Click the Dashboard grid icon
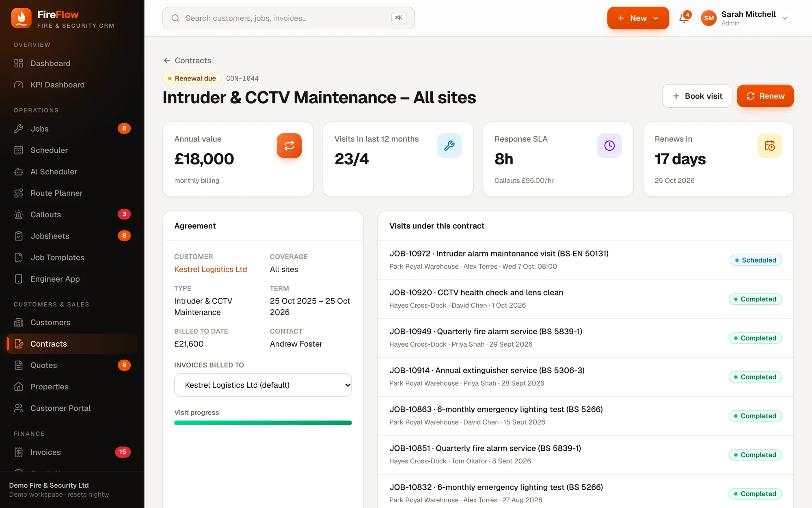 19,63
